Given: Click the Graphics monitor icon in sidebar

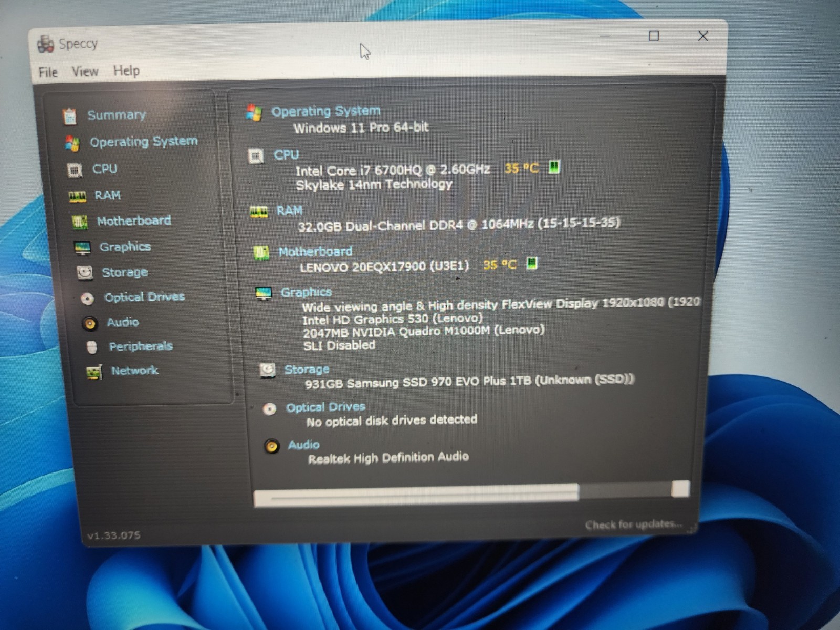Looking at the screenshot, I should 82,248.
